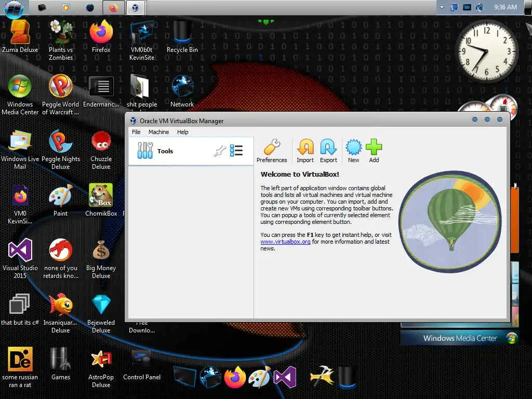Select the 'that but its c#' icon

pyautogui.click(x=20, y=310)
